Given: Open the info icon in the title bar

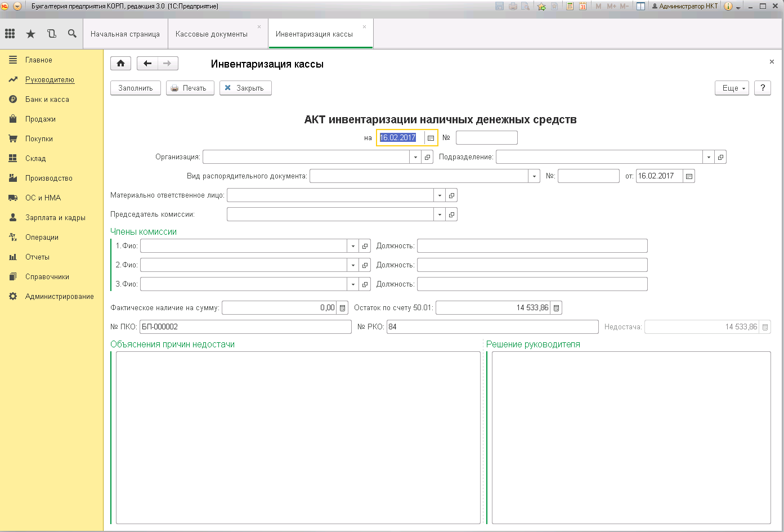Looking at the screenshot, I should point(728,6).
